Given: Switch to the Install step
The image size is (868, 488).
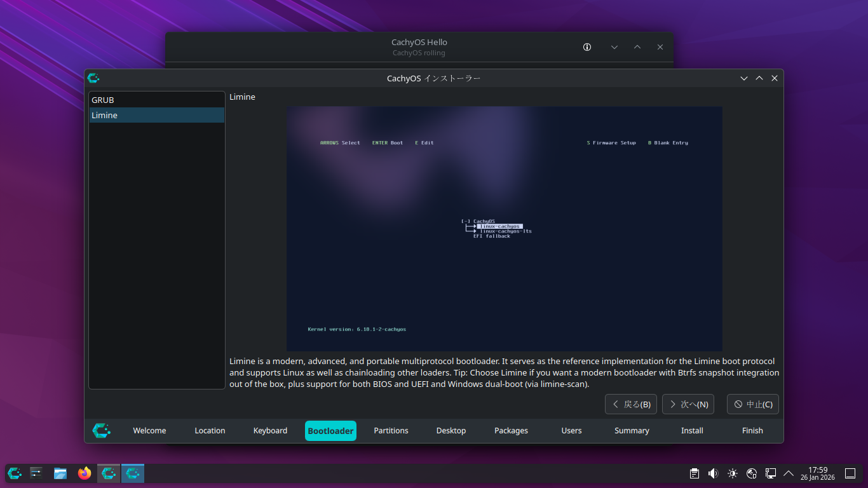Looking at the screenshot, I should tap(692, 431).
